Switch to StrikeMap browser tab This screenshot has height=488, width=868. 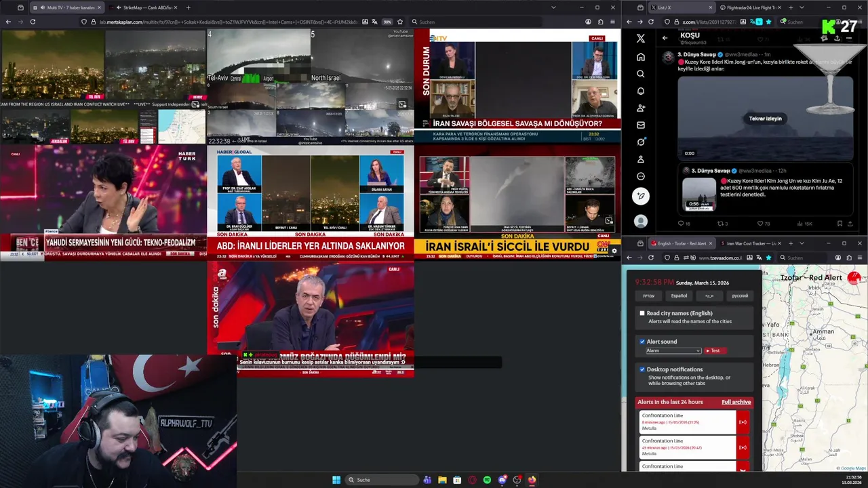[144, 7]
